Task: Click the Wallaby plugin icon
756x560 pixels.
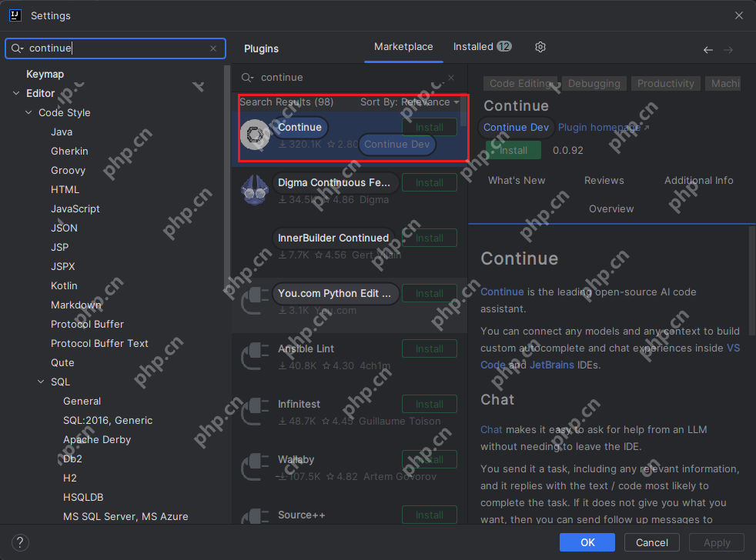Action: coord(255,467)
